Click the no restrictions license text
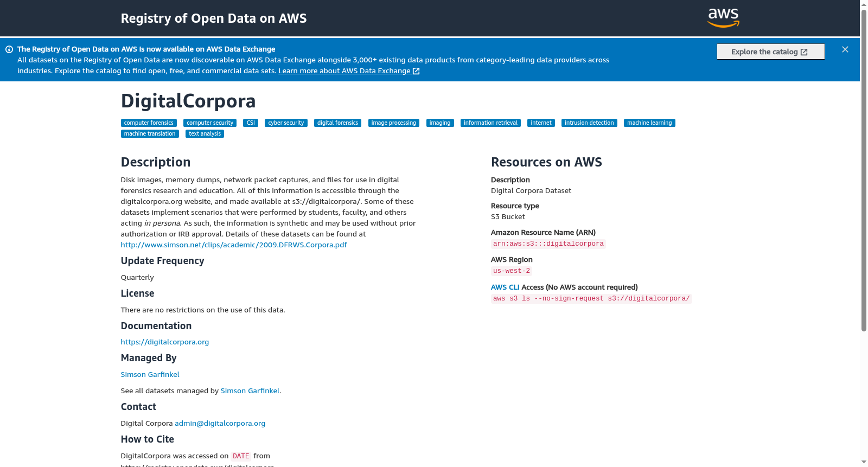Image resolution: width=868 pixels, height=467 pixels. pyautogui.click(x=203, y=310)
